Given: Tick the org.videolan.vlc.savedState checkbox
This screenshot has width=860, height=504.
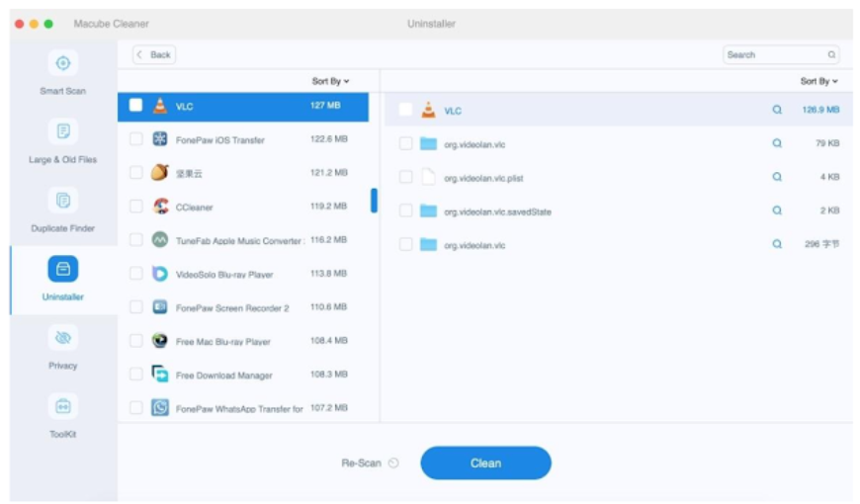Looking at the screenshot, I should tap(405, 210).
